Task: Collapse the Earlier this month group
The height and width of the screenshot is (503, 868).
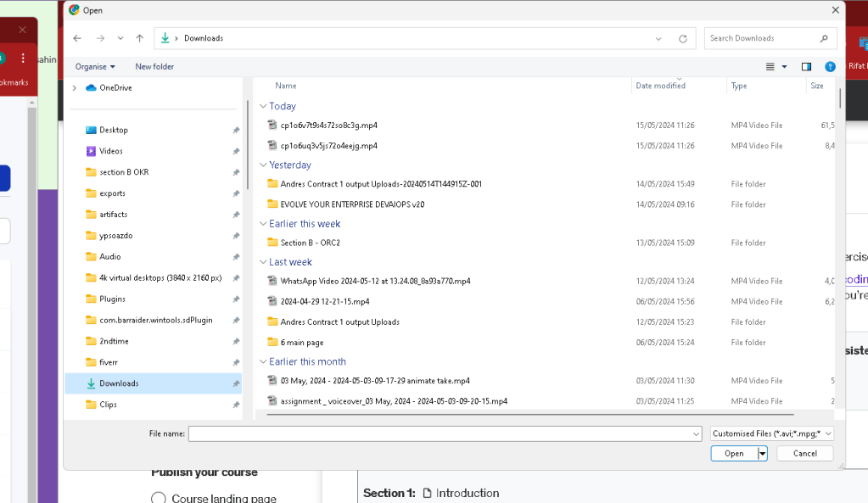Action: 263,361
